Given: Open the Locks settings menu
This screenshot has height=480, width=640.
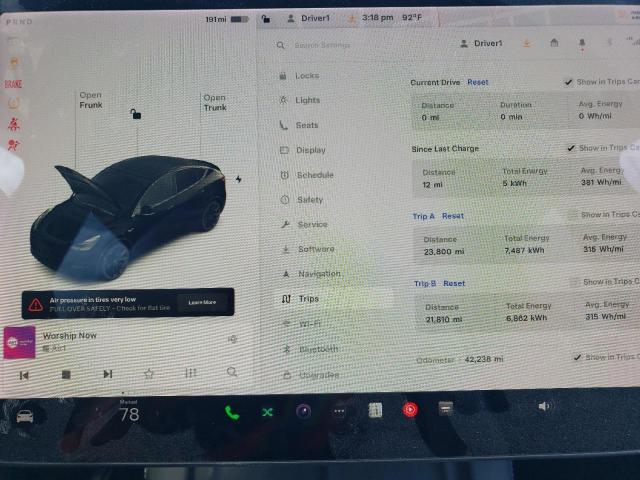Looking at the screenshot, I should (300, 76).
